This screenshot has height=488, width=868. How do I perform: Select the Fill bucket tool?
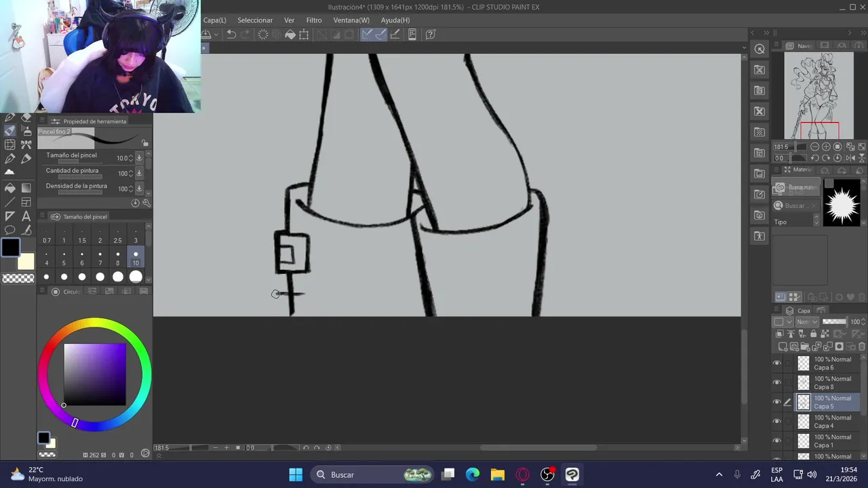coord(9,188)
